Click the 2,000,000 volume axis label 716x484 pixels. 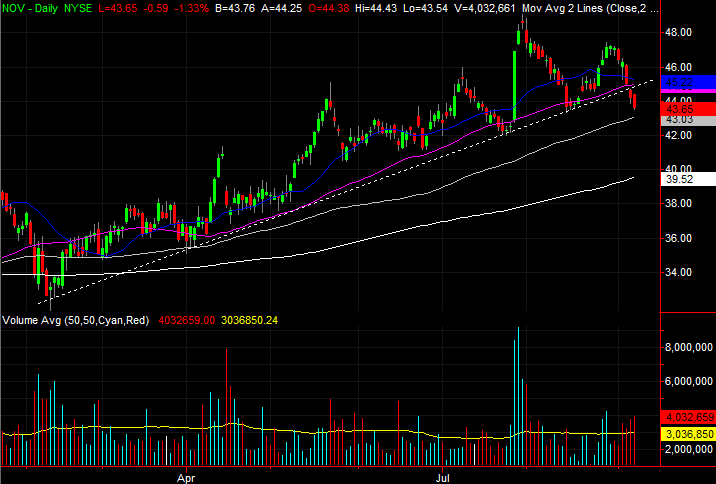[x=687, y=450]
